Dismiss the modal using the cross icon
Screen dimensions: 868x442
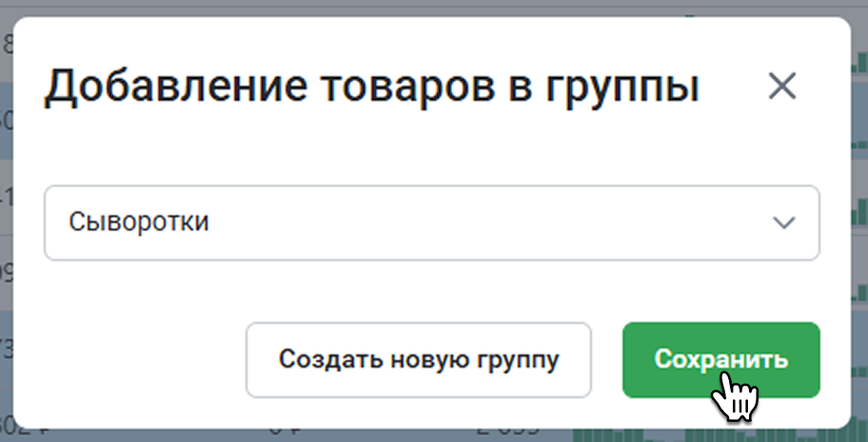tap(782, 87)
